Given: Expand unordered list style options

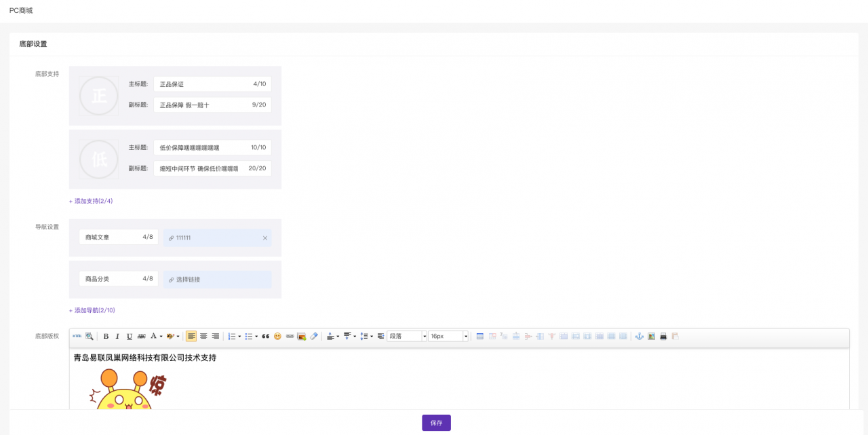Looking at the screenshot, I should (257, 336).
